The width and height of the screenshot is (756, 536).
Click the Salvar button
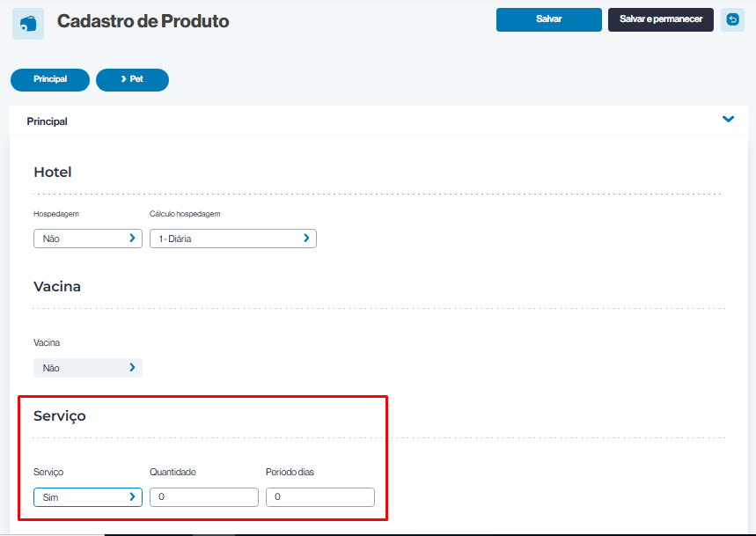pyautogui.click(x=548, y=19)
